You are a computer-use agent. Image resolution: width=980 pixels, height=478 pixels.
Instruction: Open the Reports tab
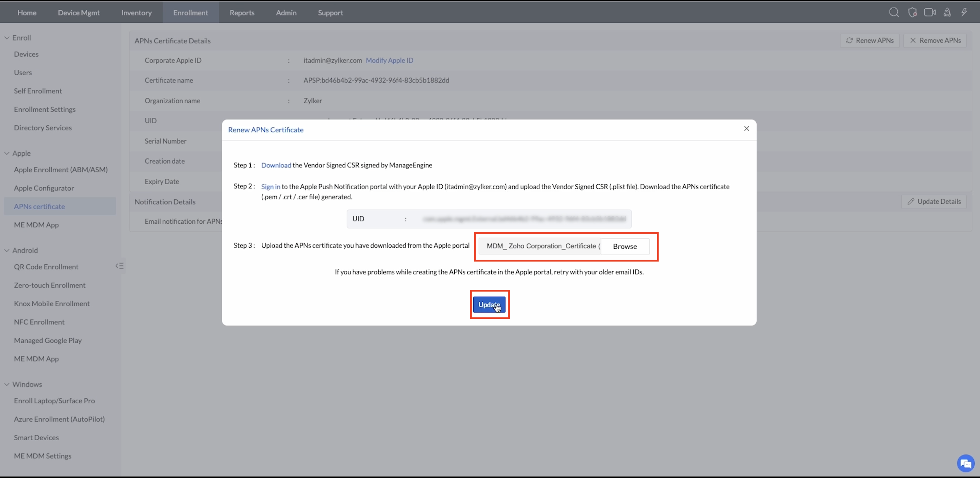[x=242, y=13]
